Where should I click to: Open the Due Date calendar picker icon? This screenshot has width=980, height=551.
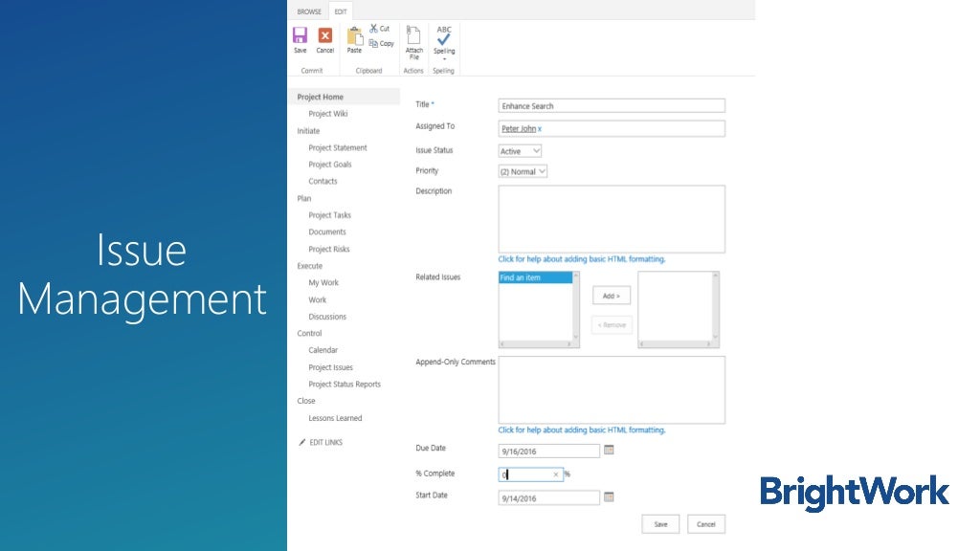point(609,450)
